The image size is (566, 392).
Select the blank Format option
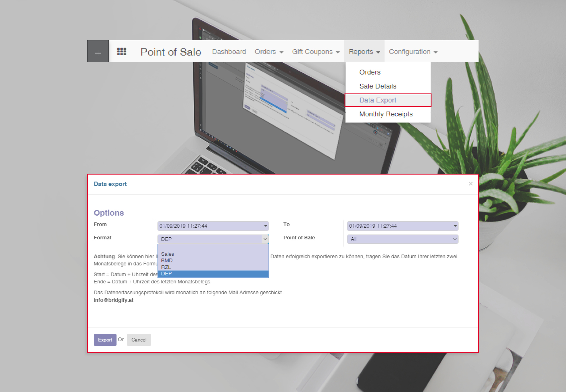pos(213,248)
